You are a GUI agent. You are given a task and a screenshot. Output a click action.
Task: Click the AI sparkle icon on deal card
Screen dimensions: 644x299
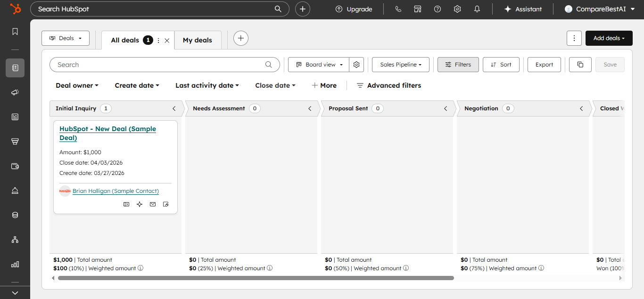tap(140, 204)
